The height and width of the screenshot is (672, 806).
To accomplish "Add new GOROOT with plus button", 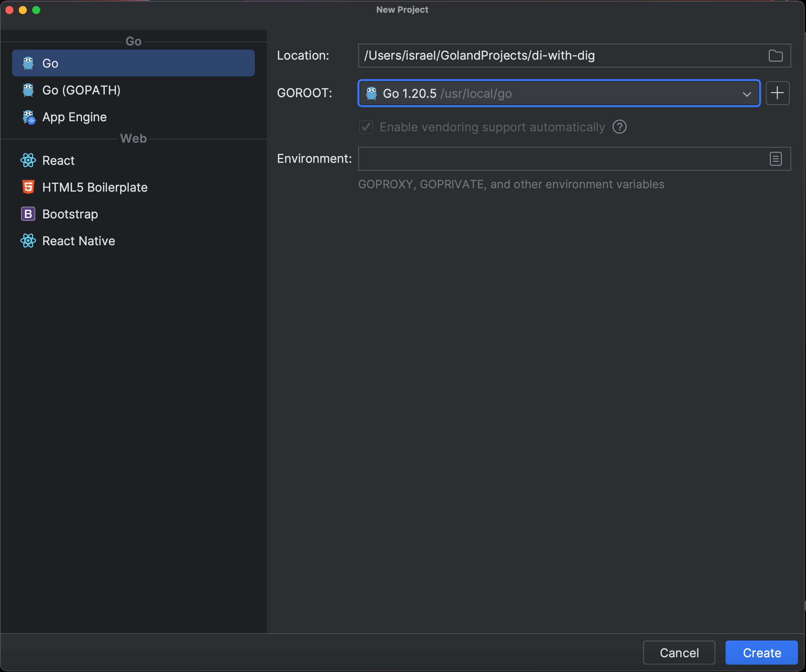I will pyautogui.click(x=778, y=93).
